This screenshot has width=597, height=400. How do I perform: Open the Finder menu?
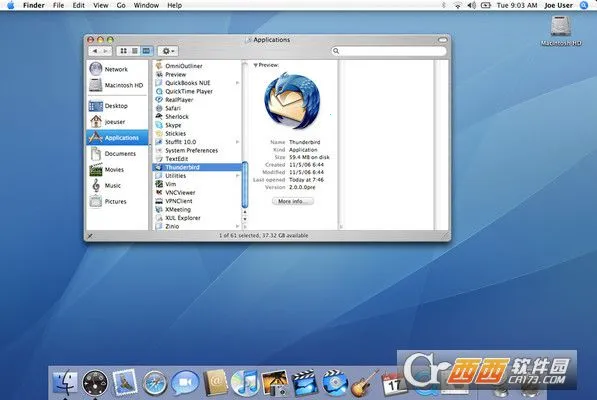(34, 5)
